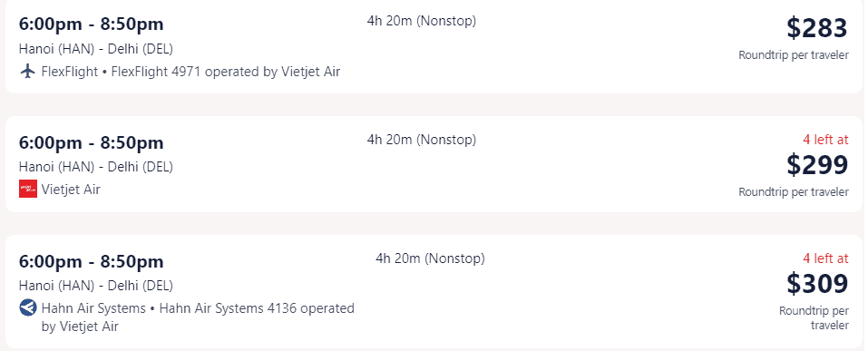Open the Vietjet Air 6:00pm flight card
The width and height of the screenshot is (868, 351).
[434, 164]
